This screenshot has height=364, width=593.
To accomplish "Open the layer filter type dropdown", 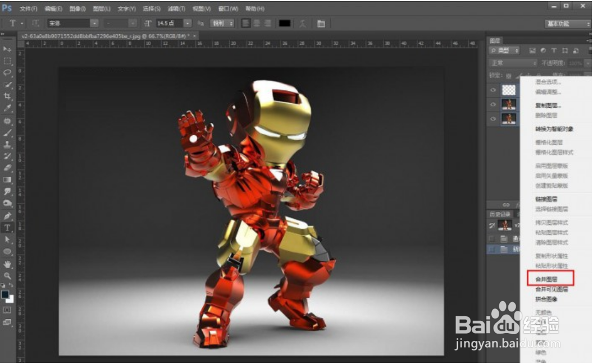I will click(504, 50).
